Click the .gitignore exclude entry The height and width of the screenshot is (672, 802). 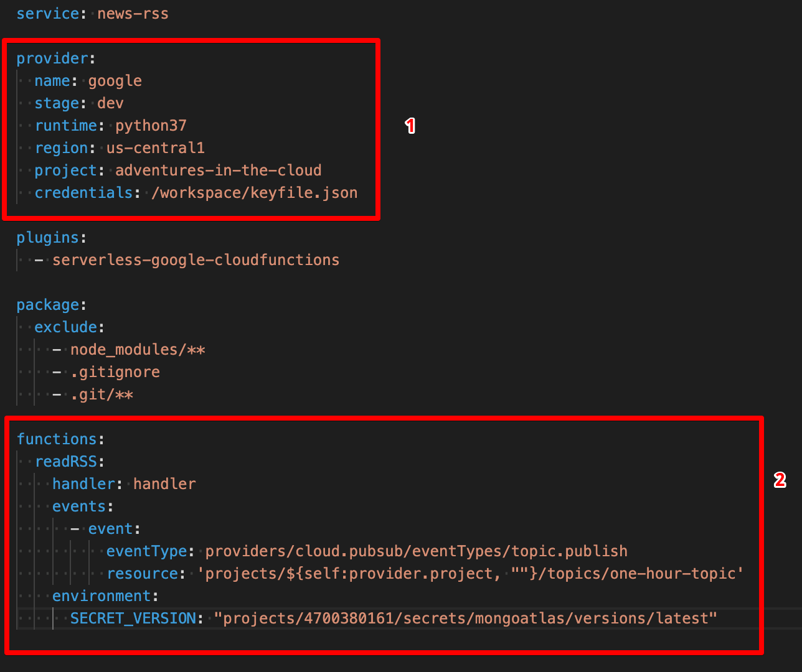[x=115, y=372]
